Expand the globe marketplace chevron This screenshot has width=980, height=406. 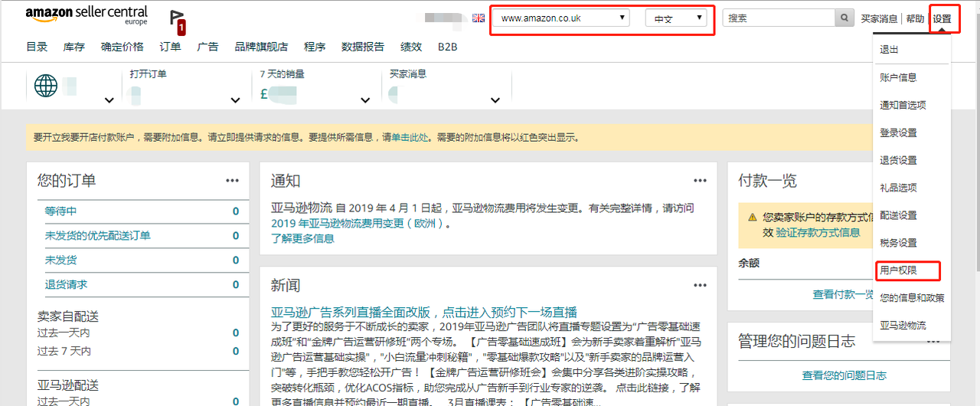coord(109,100)
